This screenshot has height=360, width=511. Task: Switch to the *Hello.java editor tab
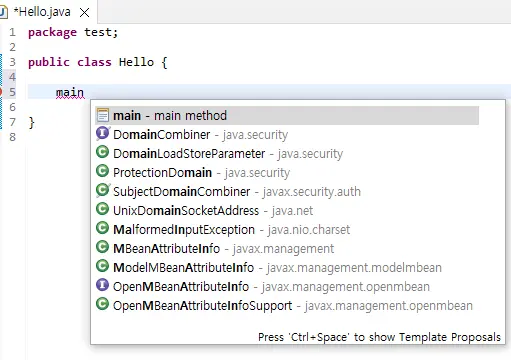tap(42, 12)
